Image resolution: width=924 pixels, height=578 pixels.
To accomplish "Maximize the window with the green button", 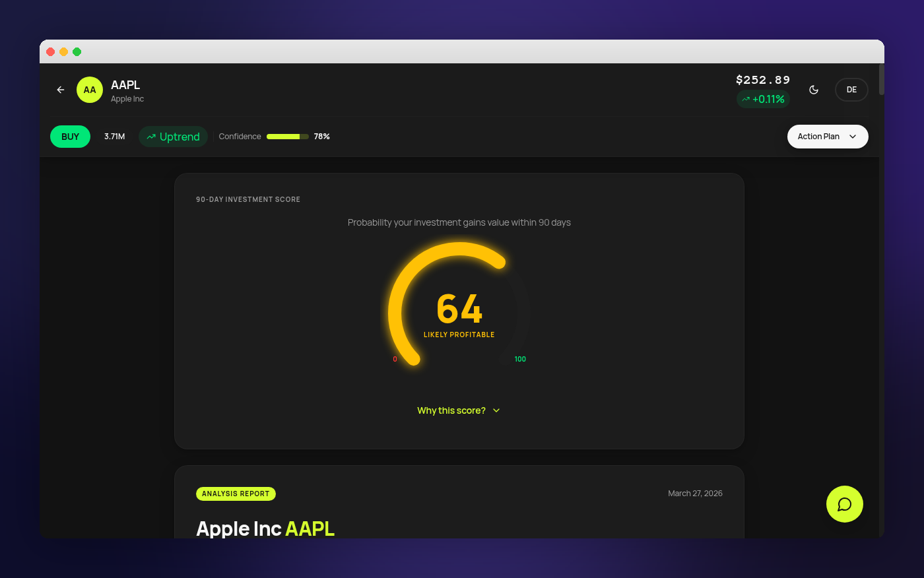I will coord(77,51).
